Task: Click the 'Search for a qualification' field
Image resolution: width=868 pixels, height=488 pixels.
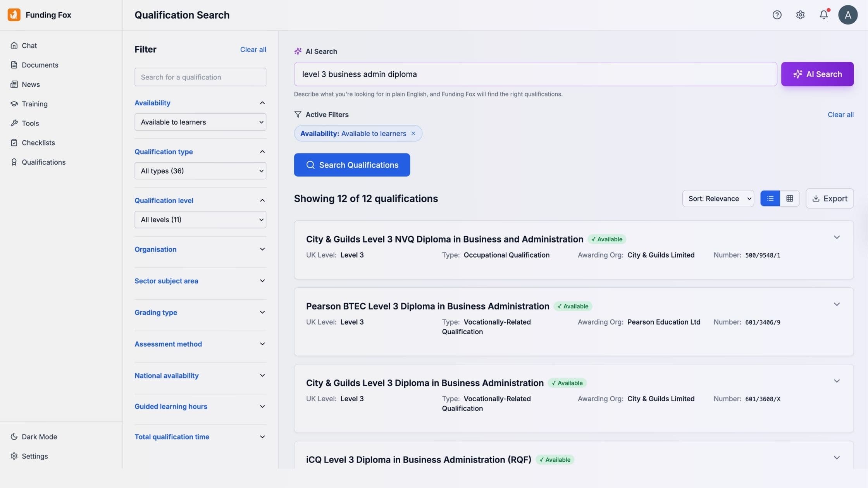Action: coord(200,77)
